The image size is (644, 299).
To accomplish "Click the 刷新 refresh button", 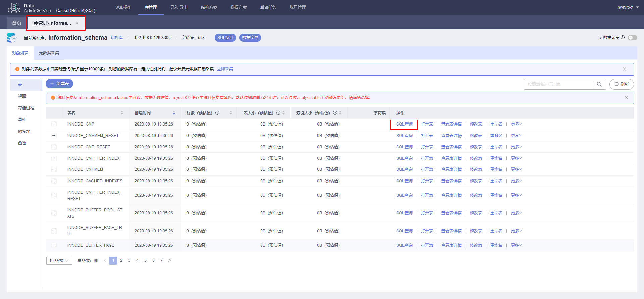I will pyautogui.click(x=622, y=84).
